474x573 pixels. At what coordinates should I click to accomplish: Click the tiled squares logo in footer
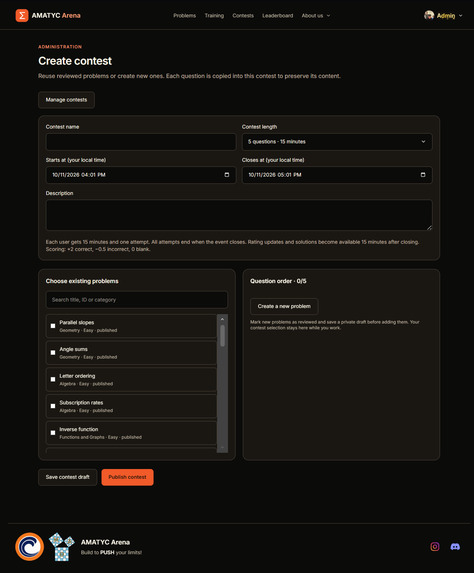click(x=62, y=547)
